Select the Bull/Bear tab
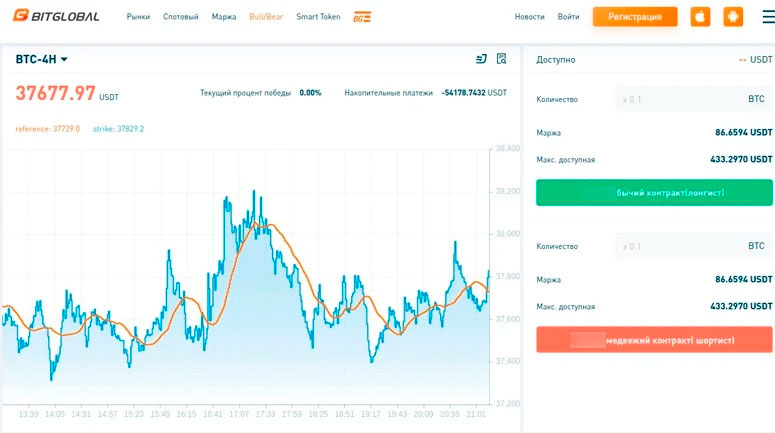The image size is (775, 433). click(x=266, y=17)
